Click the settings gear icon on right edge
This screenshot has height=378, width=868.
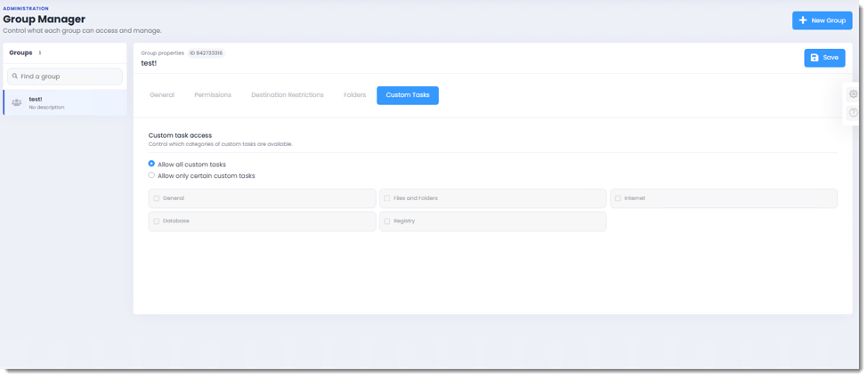click(x=853, y=94)
